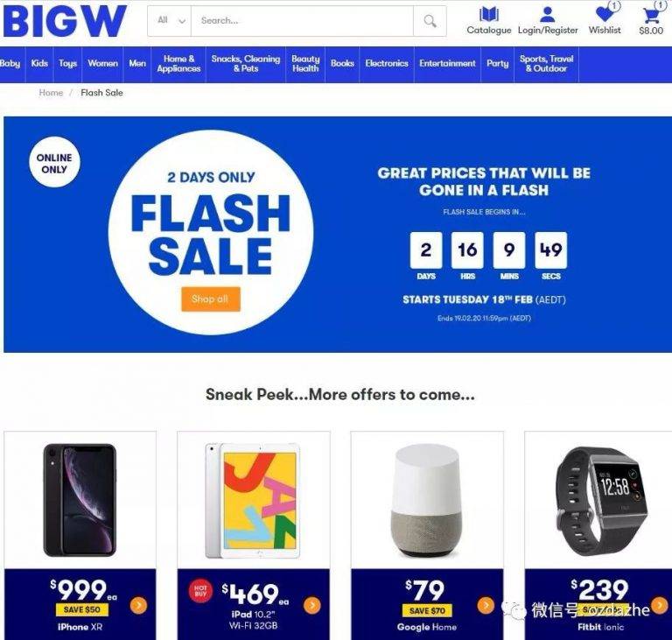The height and width of the screenshot is (640, 672).
Task: Open the Wishlist heart icon
Action: click(x=605, y=14)
